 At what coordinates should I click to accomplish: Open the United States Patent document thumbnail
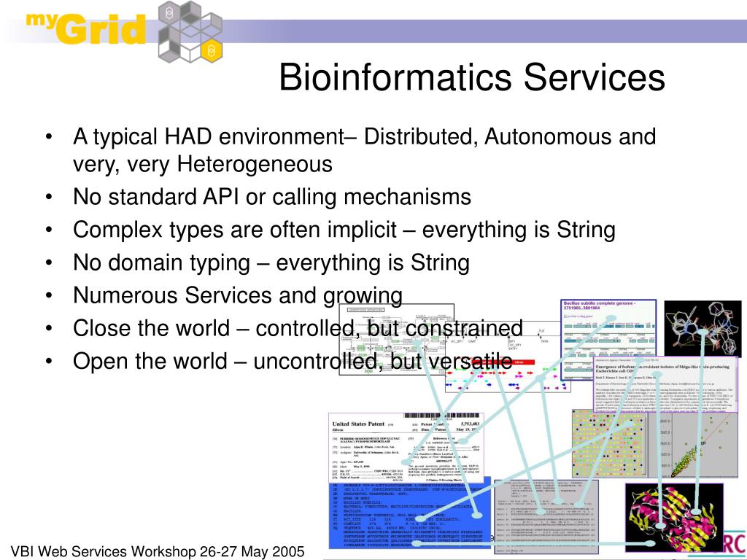[x=406, y=448]
